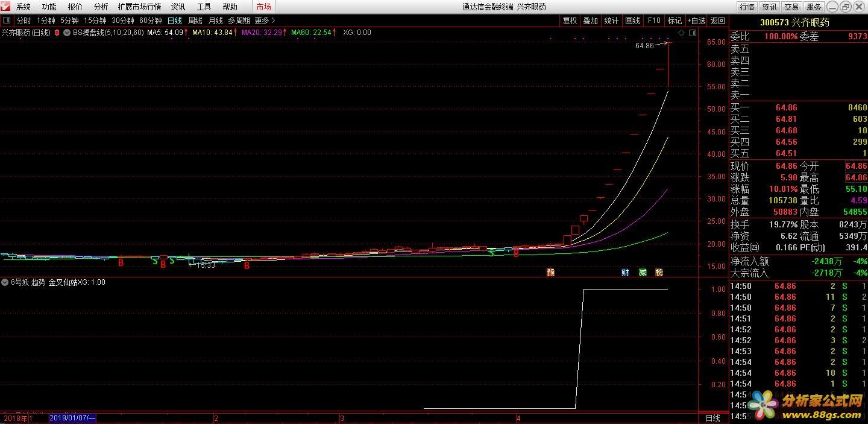Click the red marker icon after 兴齐眼药(日线)
This screenshot has height=424, width=868.
click(x=57, y=33)
